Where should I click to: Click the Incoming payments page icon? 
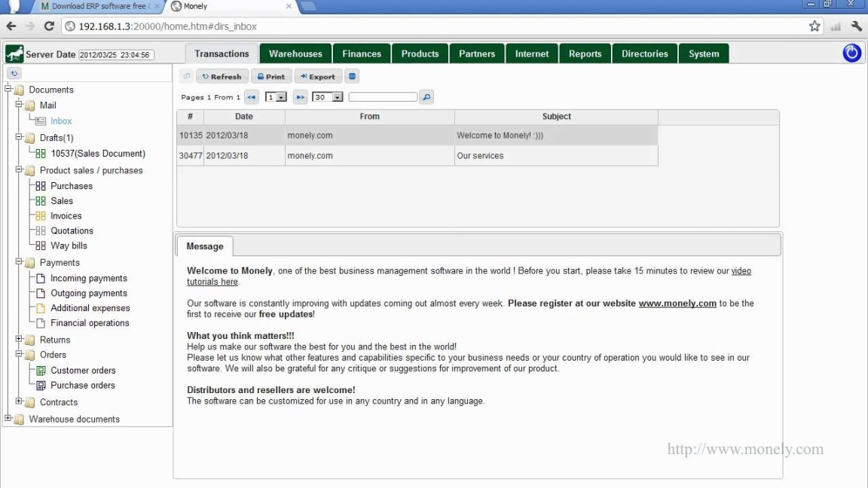(41, 279)
